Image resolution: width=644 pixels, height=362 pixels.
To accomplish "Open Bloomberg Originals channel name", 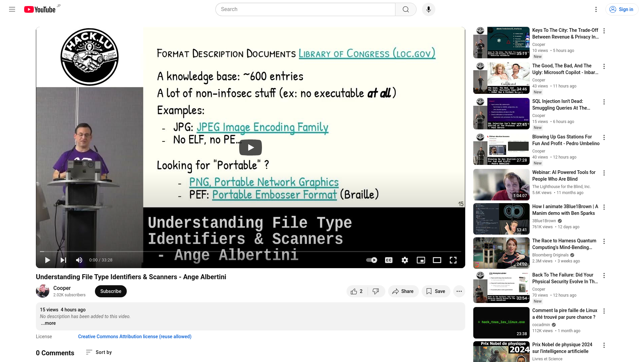I will (550, 255).
